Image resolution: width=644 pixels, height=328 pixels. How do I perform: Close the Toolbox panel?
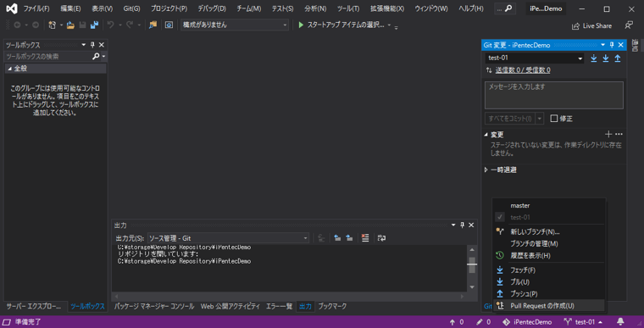[102, 45]
